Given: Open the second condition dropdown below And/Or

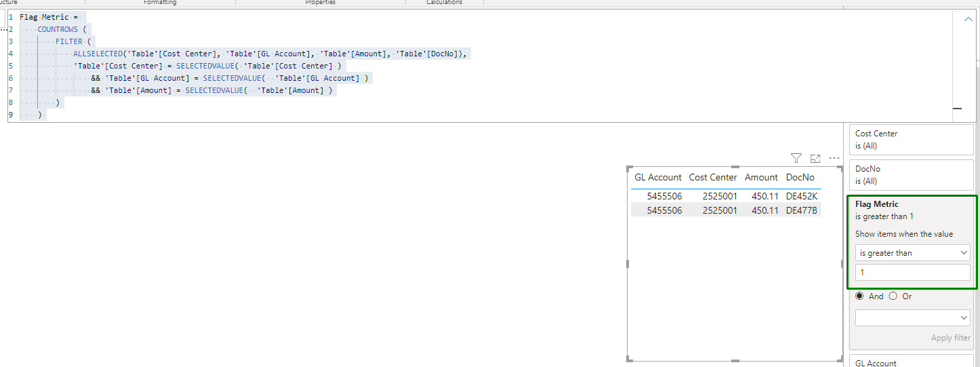Looking at the screenshot, I should point(912,317).
